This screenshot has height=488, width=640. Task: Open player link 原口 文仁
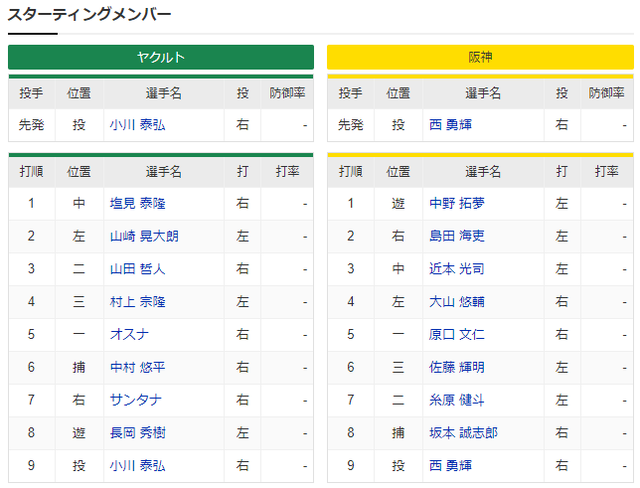click(457, 335)
